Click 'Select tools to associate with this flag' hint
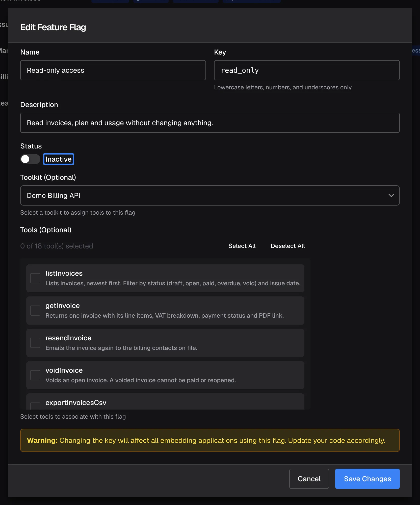 [73, 417]
